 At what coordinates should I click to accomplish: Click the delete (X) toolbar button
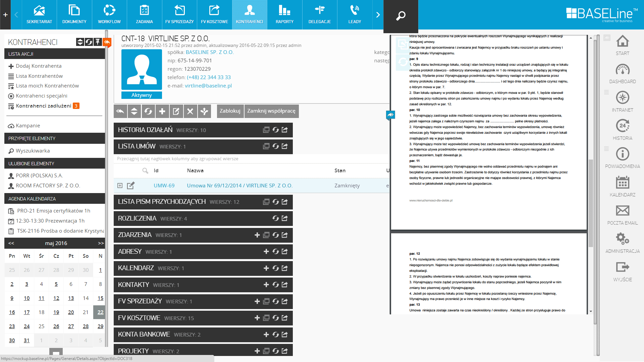[190, 111]
